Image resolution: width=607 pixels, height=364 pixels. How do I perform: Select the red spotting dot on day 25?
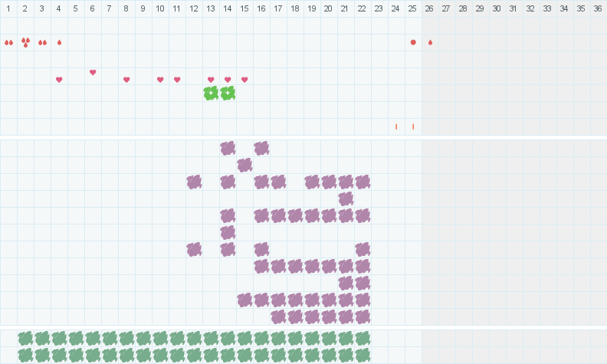(x=413, y=42)
